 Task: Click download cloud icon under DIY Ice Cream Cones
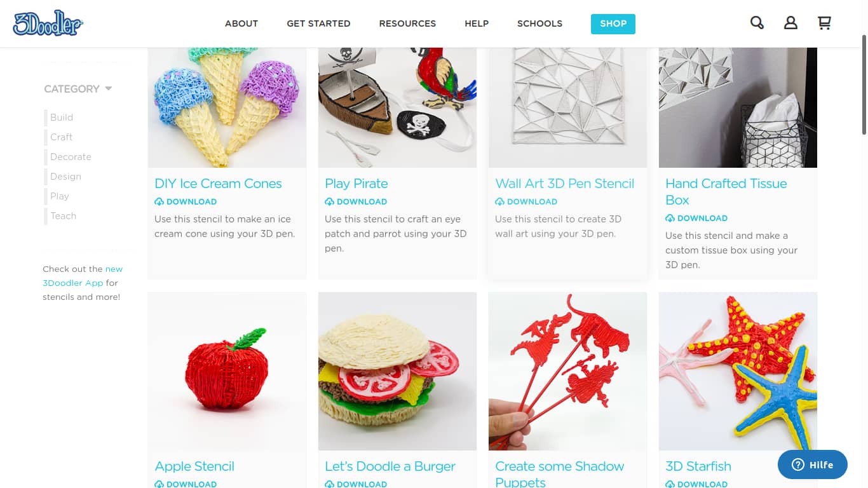[159, 201]
